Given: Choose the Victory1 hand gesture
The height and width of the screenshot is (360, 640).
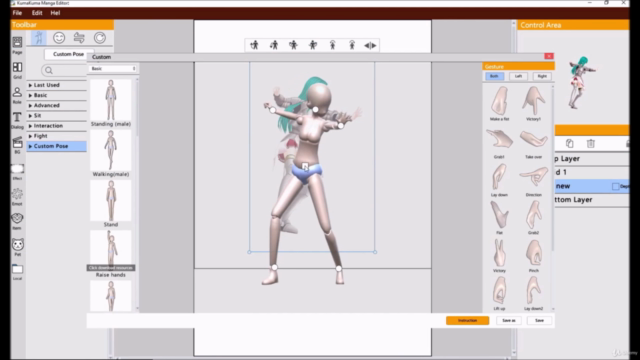Looking at the screenshot, I should (x=533, y=104).
